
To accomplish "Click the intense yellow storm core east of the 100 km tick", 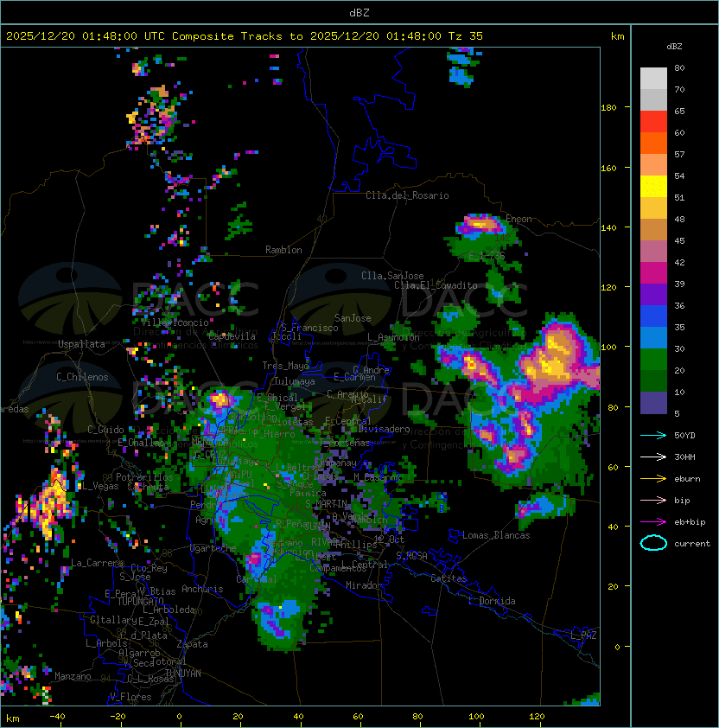I will point(550,365).
